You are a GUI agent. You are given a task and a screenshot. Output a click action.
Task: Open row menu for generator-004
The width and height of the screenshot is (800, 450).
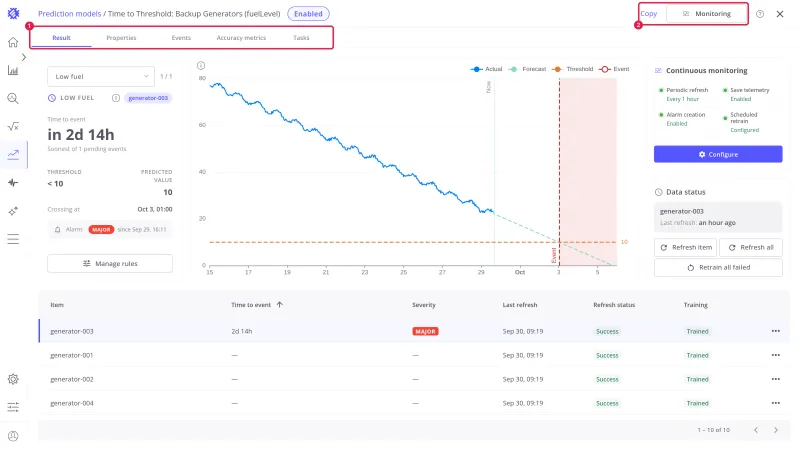[x=776, y=403]
